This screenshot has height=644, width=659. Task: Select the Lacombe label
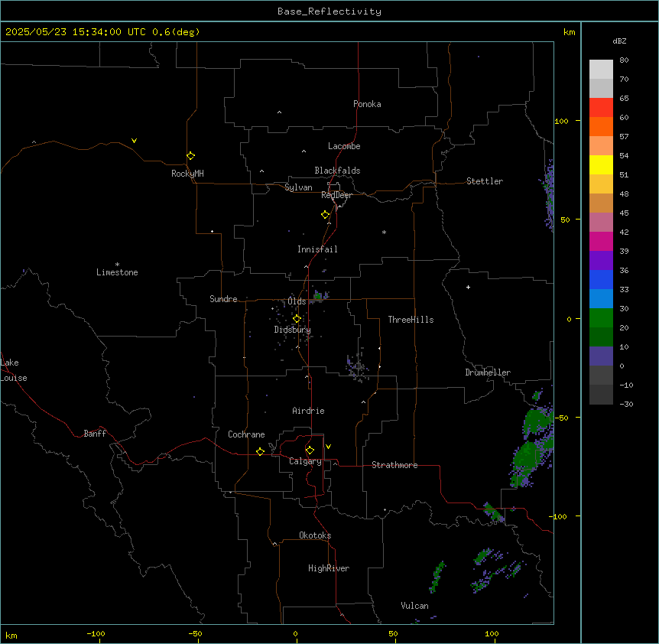click(x=344, y=146)
